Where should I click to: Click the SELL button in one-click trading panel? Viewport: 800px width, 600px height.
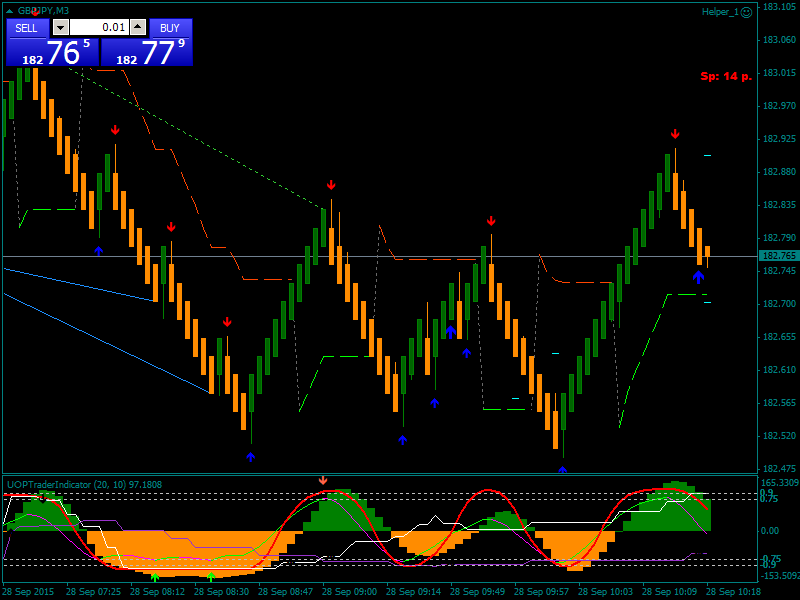tap(28, 28)
